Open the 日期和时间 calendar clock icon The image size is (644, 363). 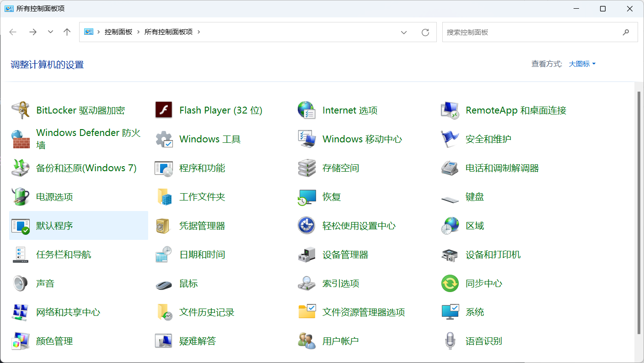point(164,255)
